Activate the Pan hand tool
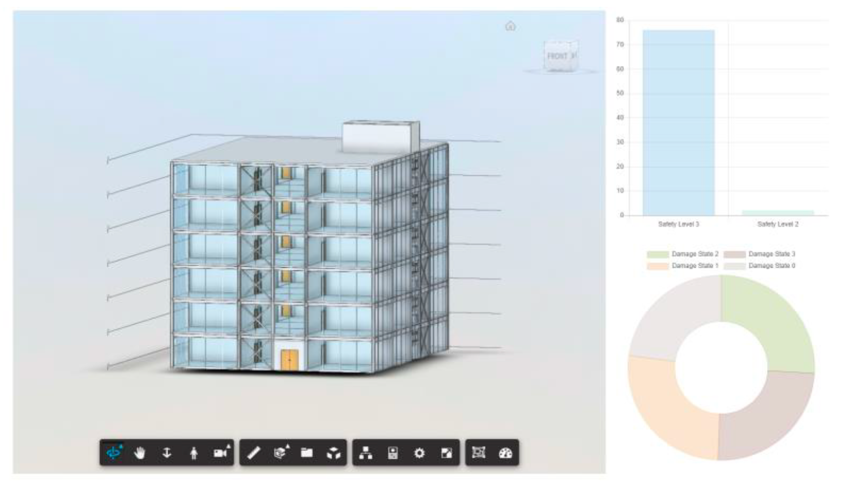This screenshot has width=868, height=485. (x=140, y=452)
